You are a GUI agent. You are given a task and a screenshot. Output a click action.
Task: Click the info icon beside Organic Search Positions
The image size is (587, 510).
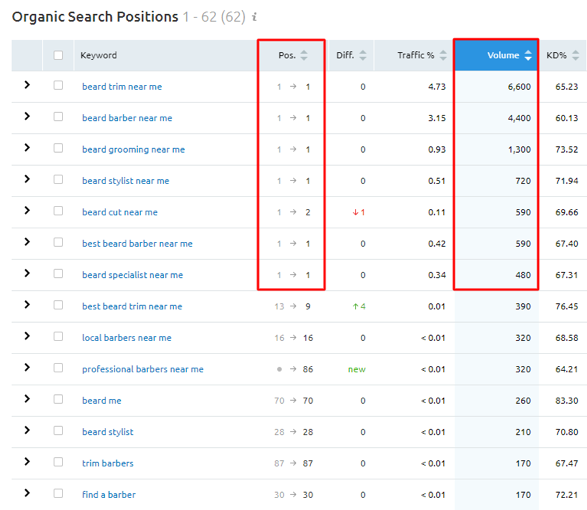pyautogui.click(x=254, y=17)
